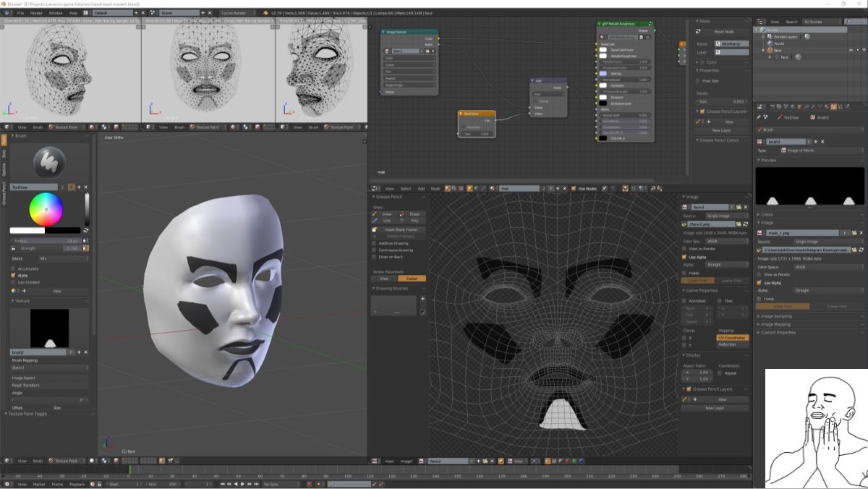868x489 pixels.
Task: Open the brush Blend mode dropdown
Action: click(64, 258)
